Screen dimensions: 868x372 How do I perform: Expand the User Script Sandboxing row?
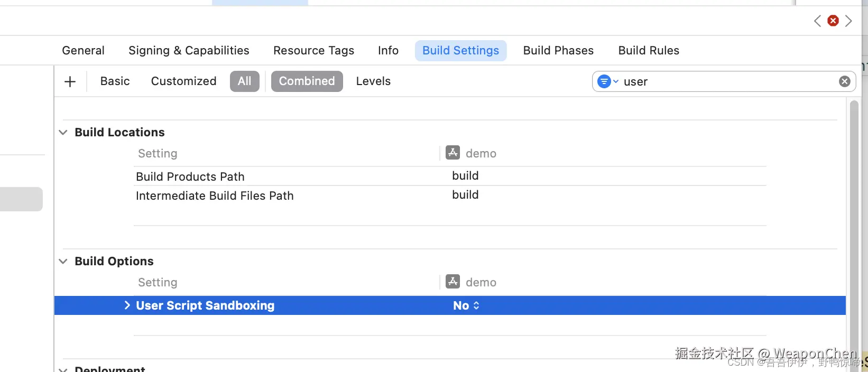(x=127, y=305)
